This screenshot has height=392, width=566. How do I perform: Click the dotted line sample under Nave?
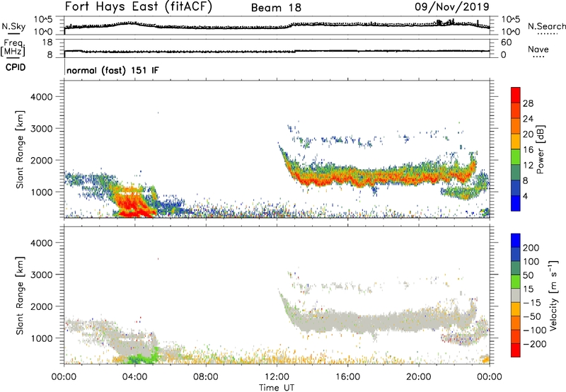(539, 57)
